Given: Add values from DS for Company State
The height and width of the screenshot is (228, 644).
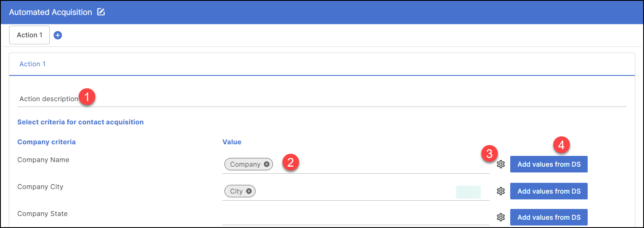Looking at the screenshot, I should (x=549, y=217).
